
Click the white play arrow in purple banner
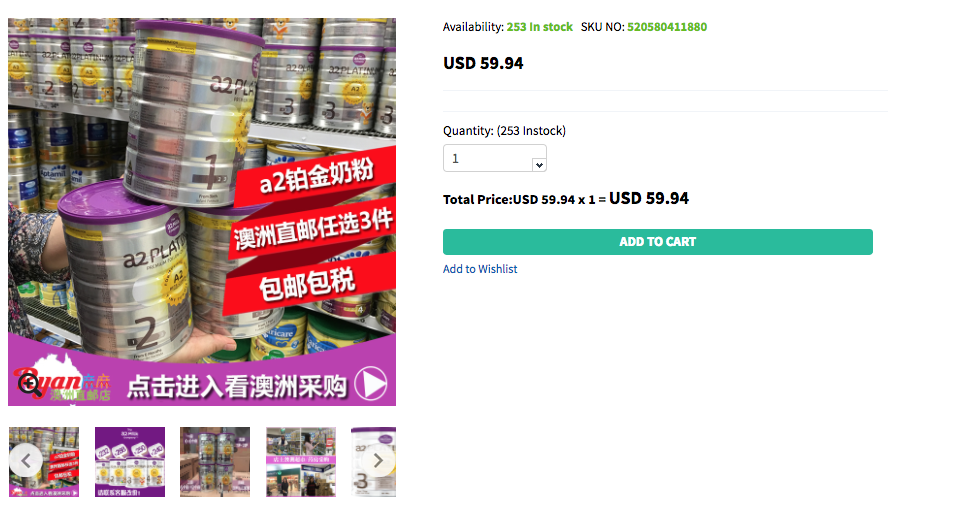370,384
